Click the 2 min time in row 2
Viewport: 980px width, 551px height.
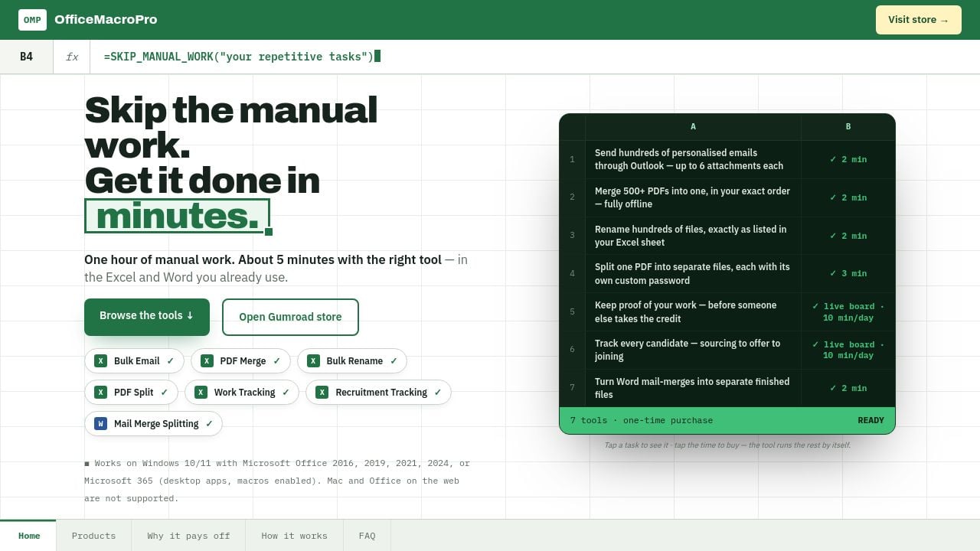point(848,197)
